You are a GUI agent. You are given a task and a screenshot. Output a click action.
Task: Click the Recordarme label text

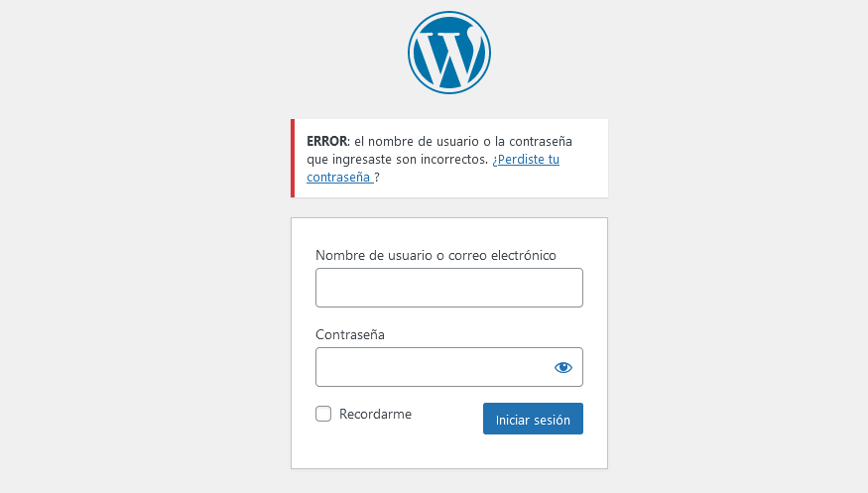click(375, 414)
